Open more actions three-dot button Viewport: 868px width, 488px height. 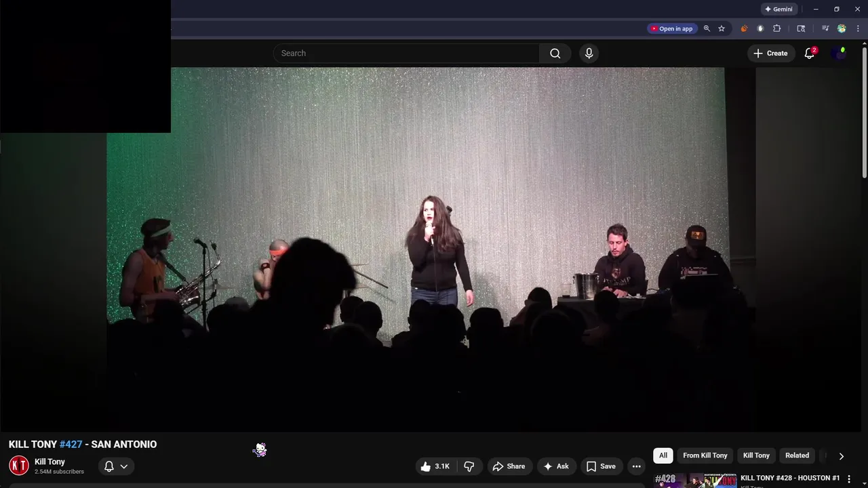click(636, 466)
